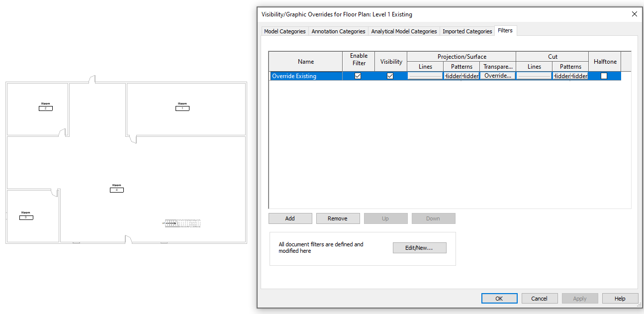Click the Transparency Override button
The height and width of the screenshot is (314, 644).
(498, 76)
